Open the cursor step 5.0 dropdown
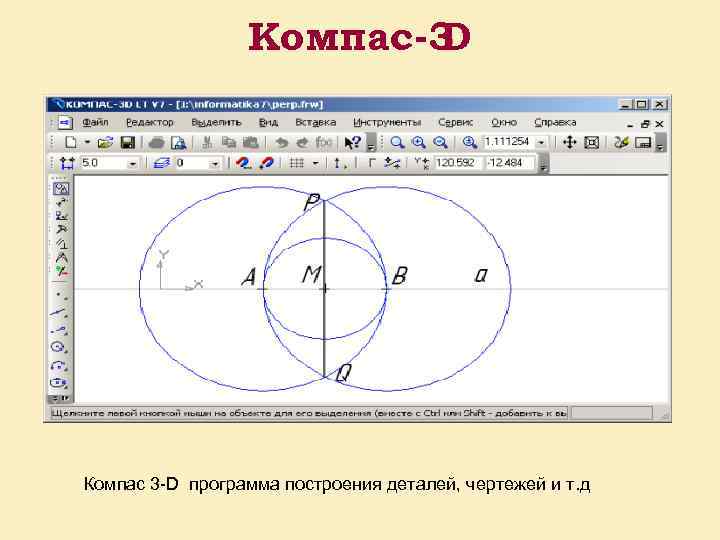Viewport: 720px width, 540px height. tap(132, 163)
